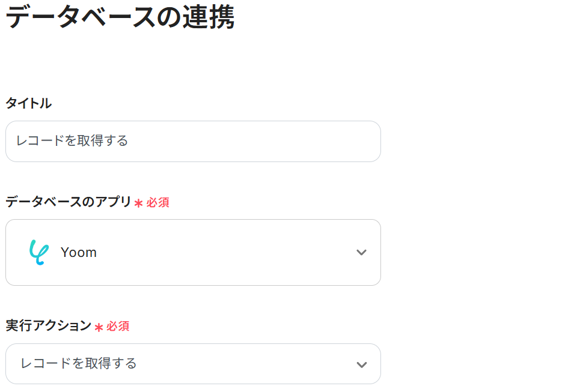The image size is (580, 392).
Task: Click the データベースの連携 heading
Action: [120, 18]
